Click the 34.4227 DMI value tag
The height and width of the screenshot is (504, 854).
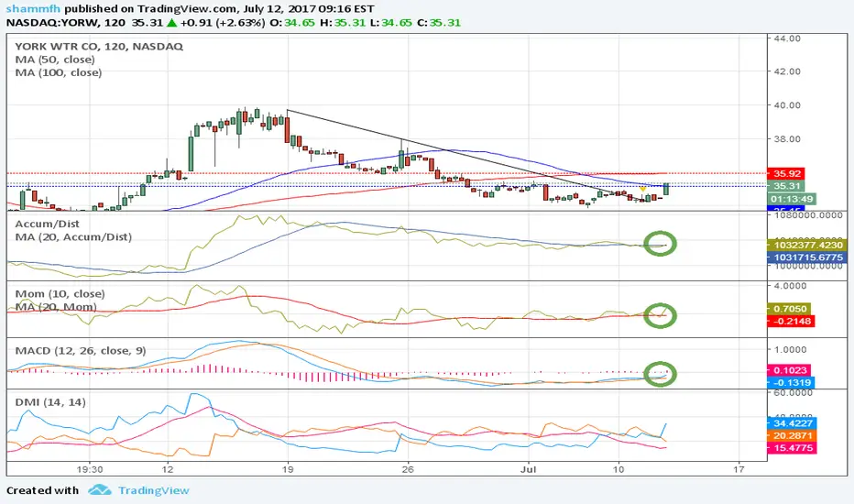[792, 422]
